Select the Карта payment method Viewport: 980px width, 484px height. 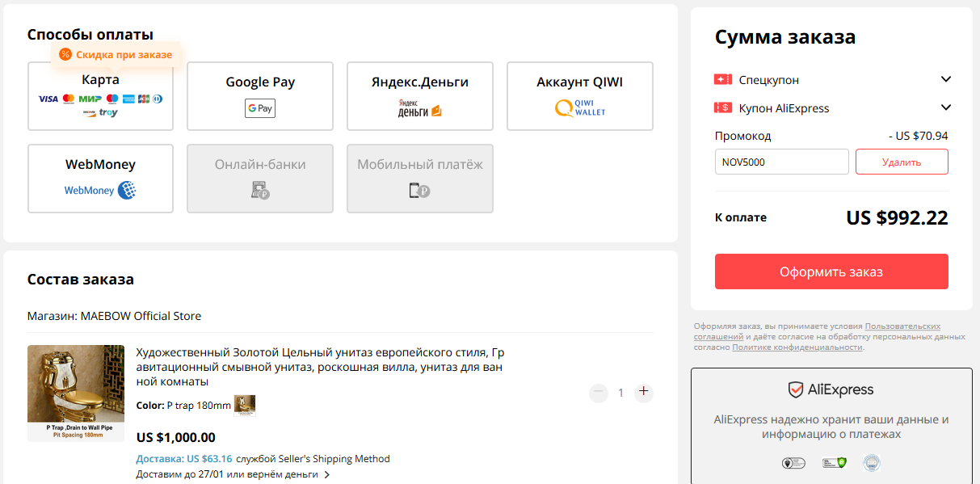pyautogui.click(x=100, y=96)
